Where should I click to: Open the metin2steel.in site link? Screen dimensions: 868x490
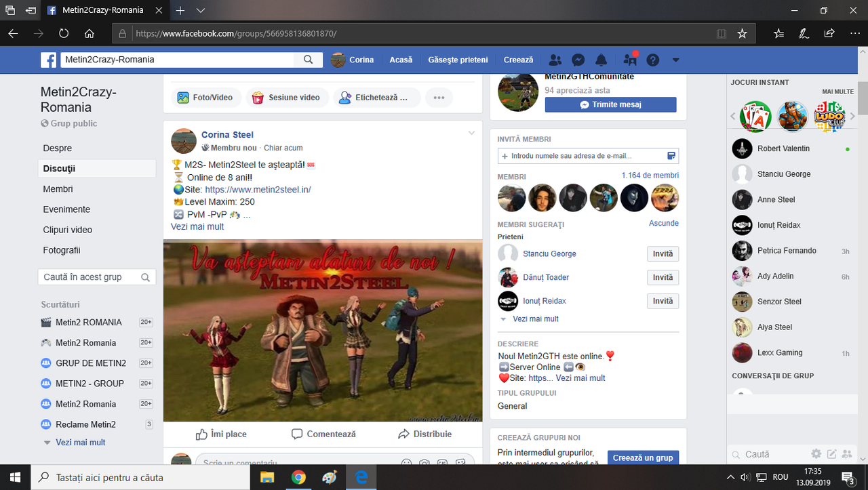point(258,190)
